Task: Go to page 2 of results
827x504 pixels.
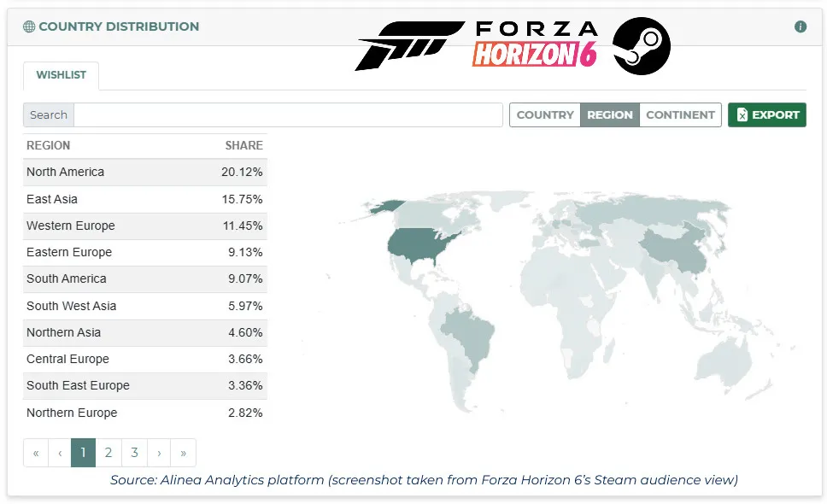Action: 109,453
